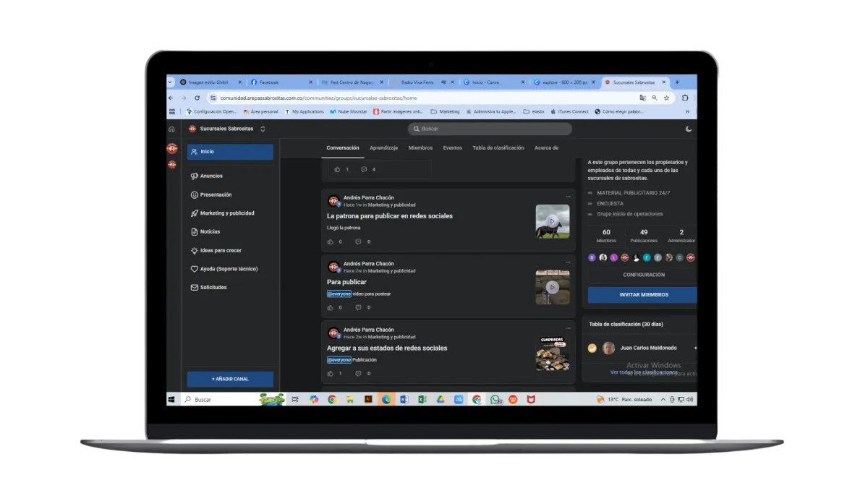This screenshot has width=868, height=488.
Task: Click the 60 Miembros stat
Action: [x=606, y=236]
